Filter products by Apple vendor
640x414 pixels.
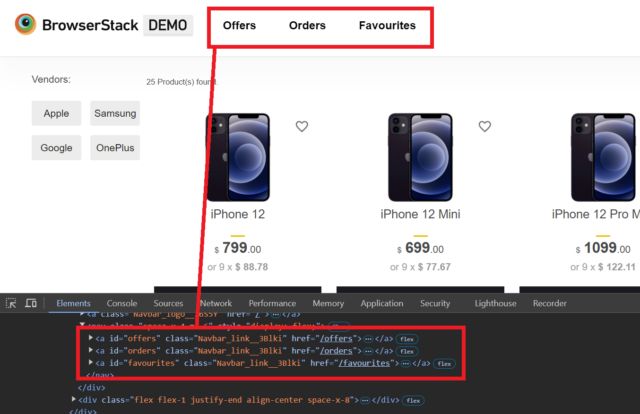56,113
